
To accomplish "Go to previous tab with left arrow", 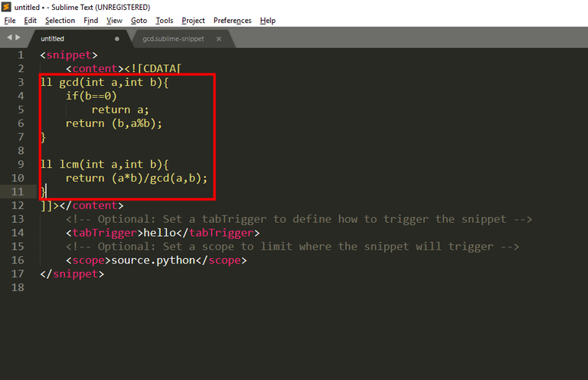I will [9, 37].
